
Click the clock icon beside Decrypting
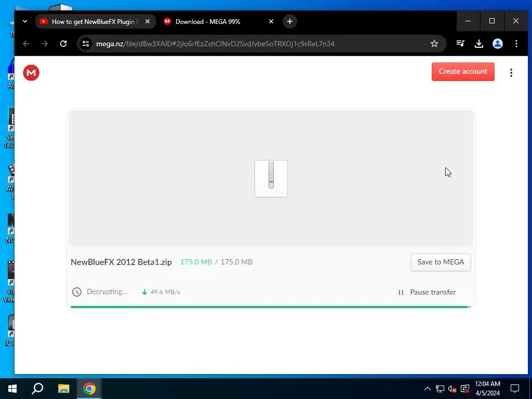(x=77, y=292)
